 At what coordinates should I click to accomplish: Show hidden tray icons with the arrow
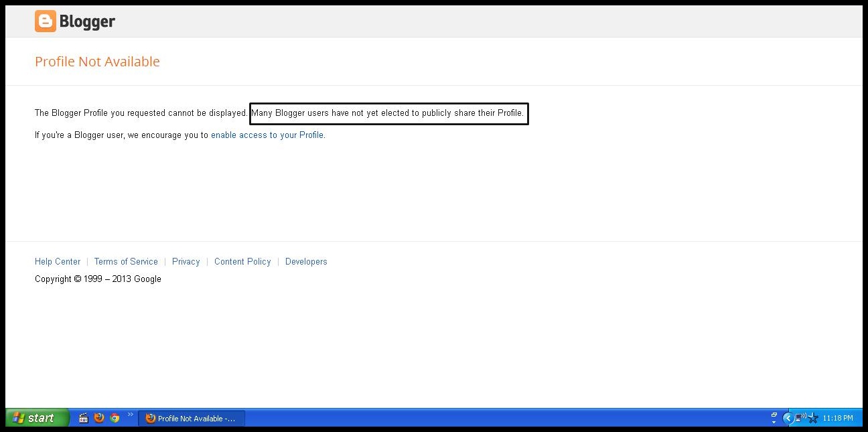pyautogui.click(x=788, y=418)
